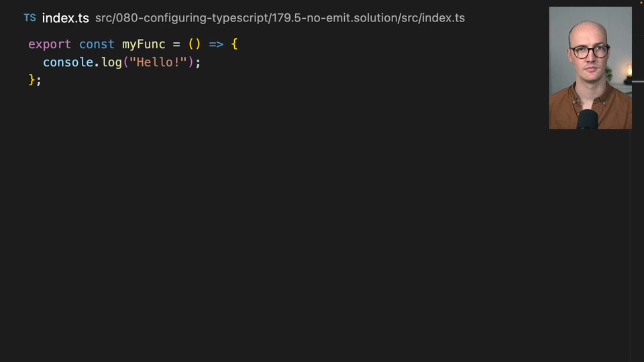Place the cursor on the const keyword
The image size is (644, 362).
(x=97, y=44)
